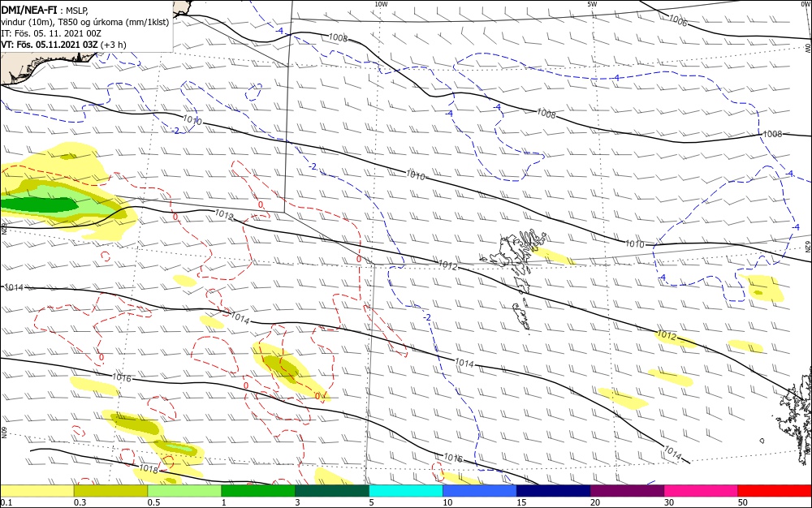
Task: Click the green 1–3 legend swatch
Action: coord(258,491)
